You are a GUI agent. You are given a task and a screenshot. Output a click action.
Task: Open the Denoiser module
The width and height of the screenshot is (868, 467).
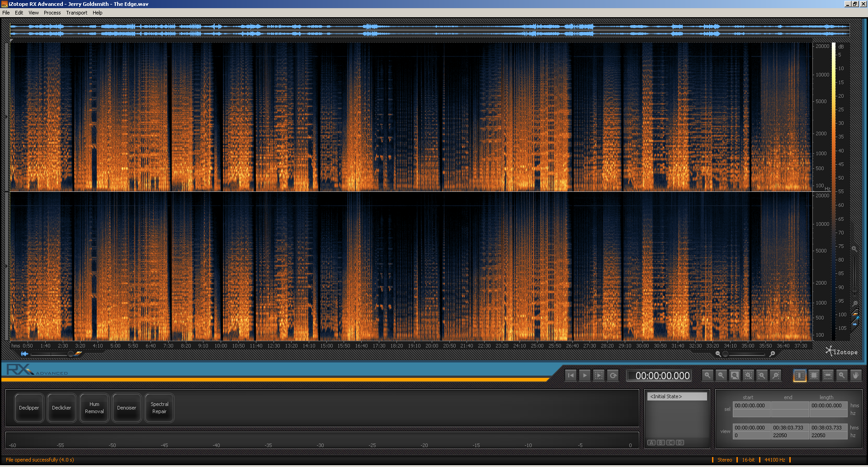pyautogui.click(x=127, y=408)
